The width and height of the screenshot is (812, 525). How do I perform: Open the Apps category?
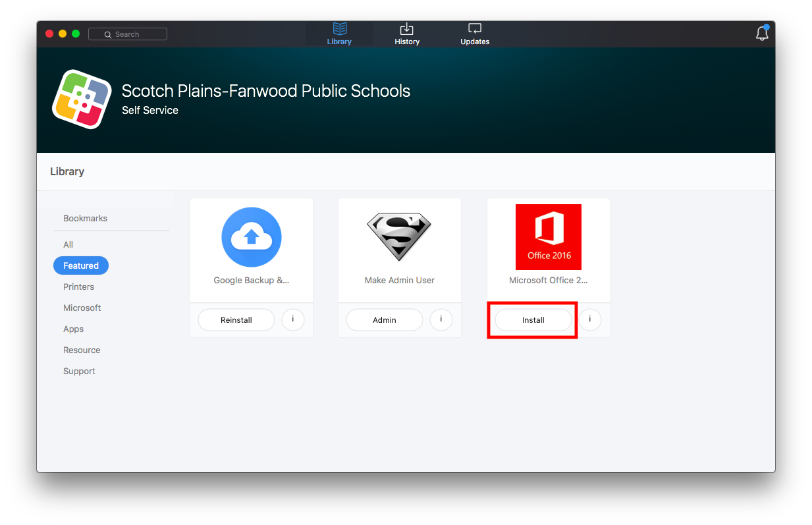73,329
